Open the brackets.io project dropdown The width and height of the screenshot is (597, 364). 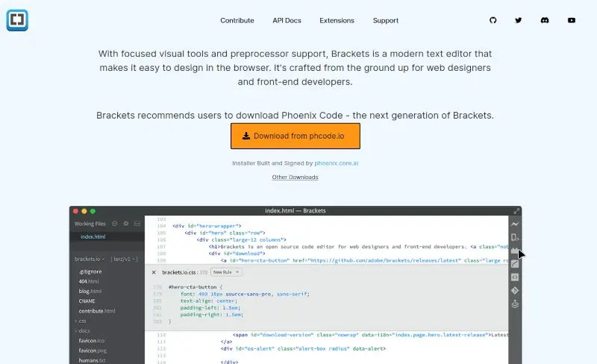click(x=93, y=259)
